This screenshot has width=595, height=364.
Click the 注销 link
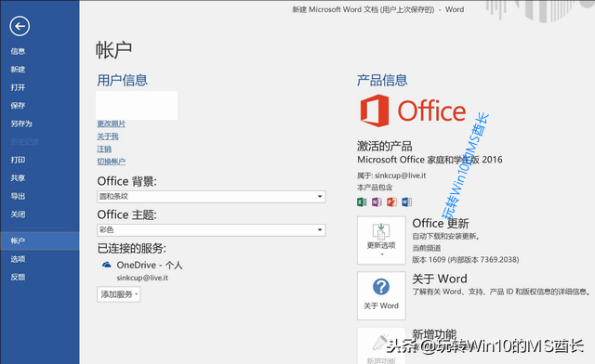click(x=104, y=149)
